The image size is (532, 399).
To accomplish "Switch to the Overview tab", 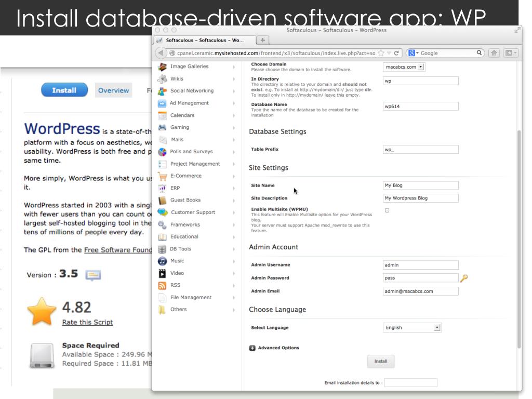I will (x=113, y=90).
